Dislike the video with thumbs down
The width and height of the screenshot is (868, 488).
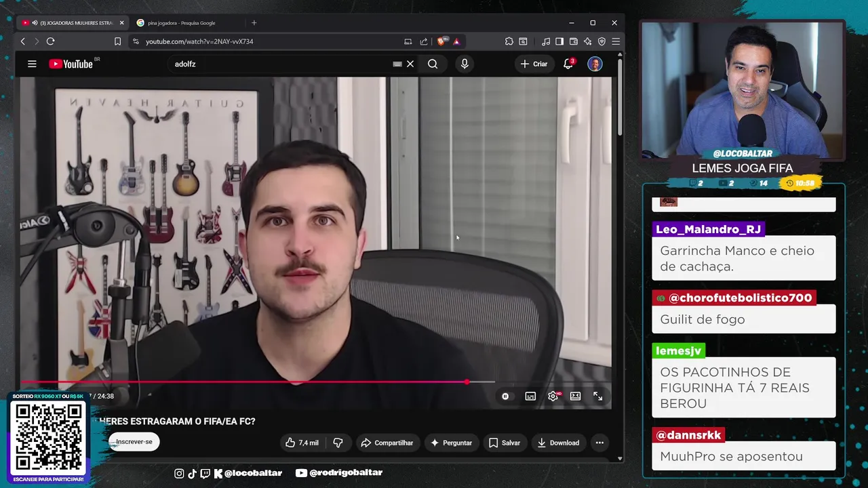(338, 443)
